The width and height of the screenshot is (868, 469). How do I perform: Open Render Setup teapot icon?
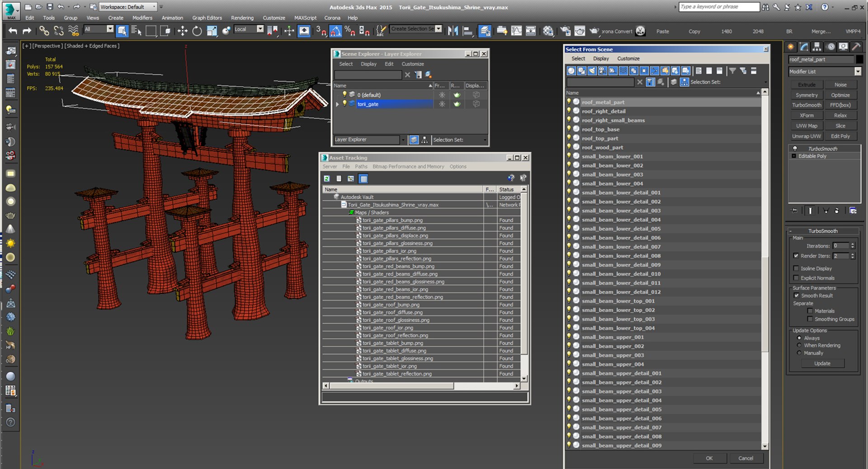click(565, 31)
